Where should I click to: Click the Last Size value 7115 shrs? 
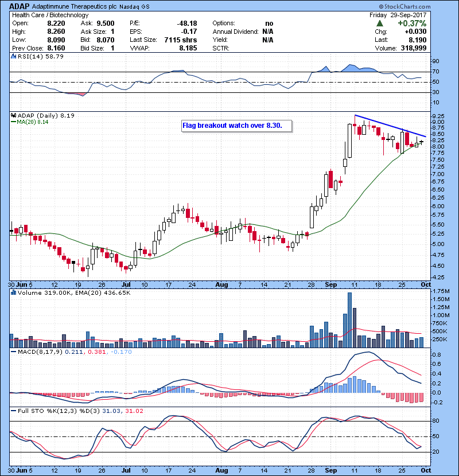[x=180, y=40]
